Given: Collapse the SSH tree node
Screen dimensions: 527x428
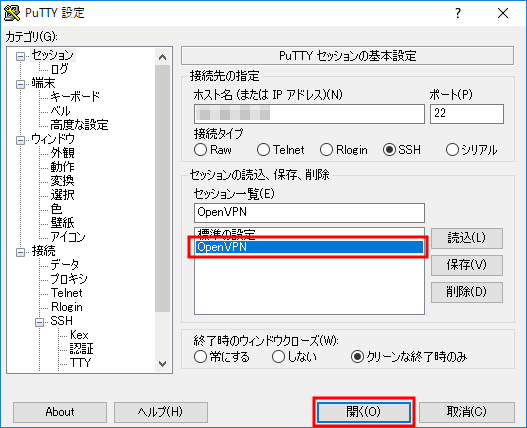Looking at the screenshot, I should 39,322.
